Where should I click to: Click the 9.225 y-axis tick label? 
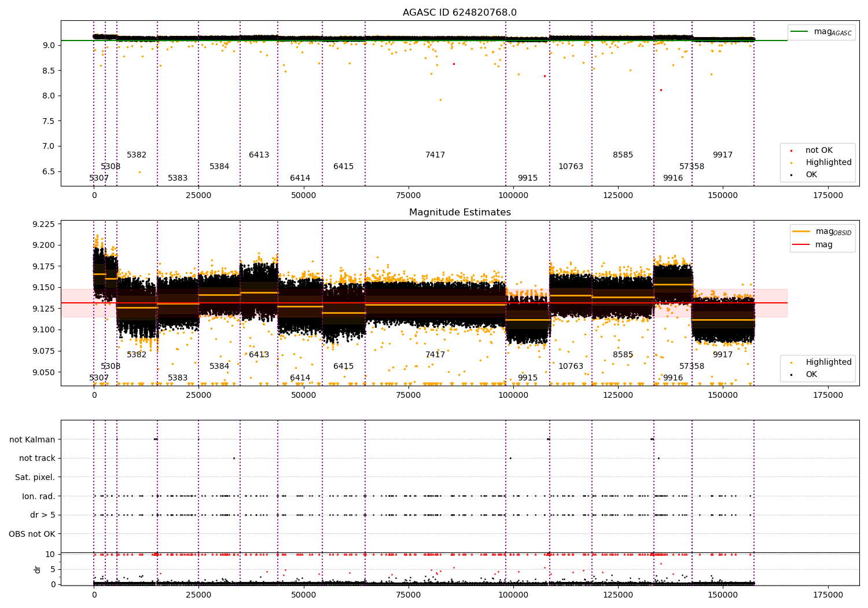pyautogui.click(x=43, y=225)
